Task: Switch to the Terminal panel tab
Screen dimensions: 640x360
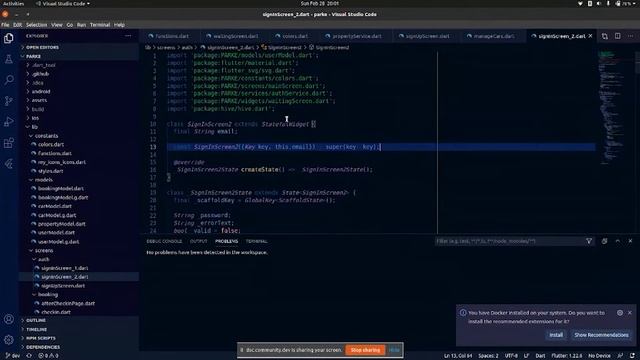Action: 256,241
